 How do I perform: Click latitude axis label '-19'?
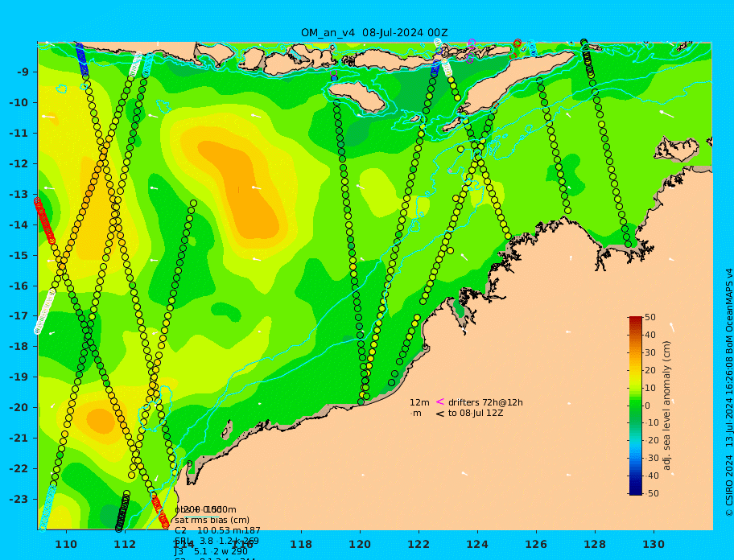point(19,377)
